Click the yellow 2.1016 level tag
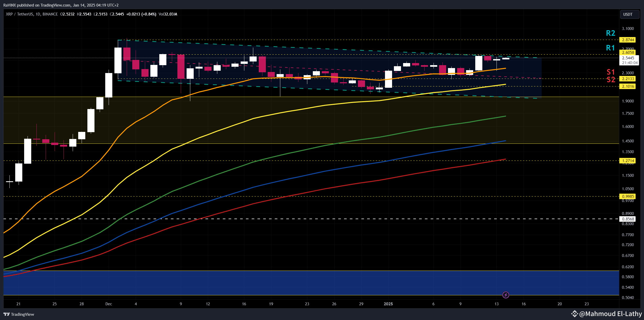This screenshot has height=320, width=644. (x=629, y=86)
